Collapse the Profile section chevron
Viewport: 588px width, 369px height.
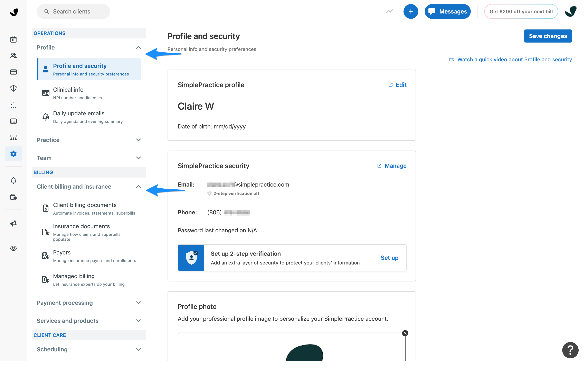click(x=138, y=47)
